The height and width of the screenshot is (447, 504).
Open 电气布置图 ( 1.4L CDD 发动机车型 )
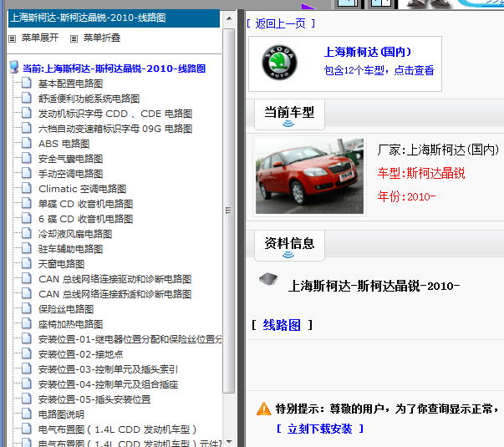pos(117,429)
